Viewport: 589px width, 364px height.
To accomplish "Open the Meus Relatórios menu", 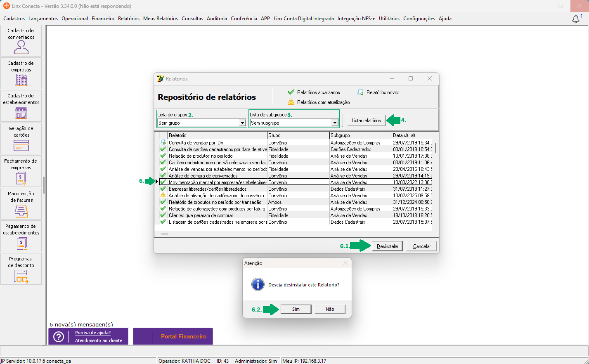I will coord(161,19).
